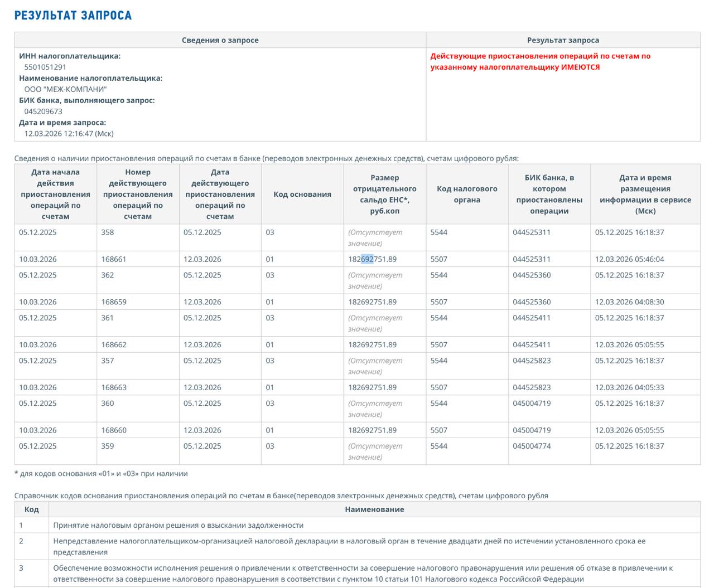The height and width of the screenshot is (588, 714).
Task: Click the request timestamp 12.03.2026 12:16:47
Action: point(69,134)
